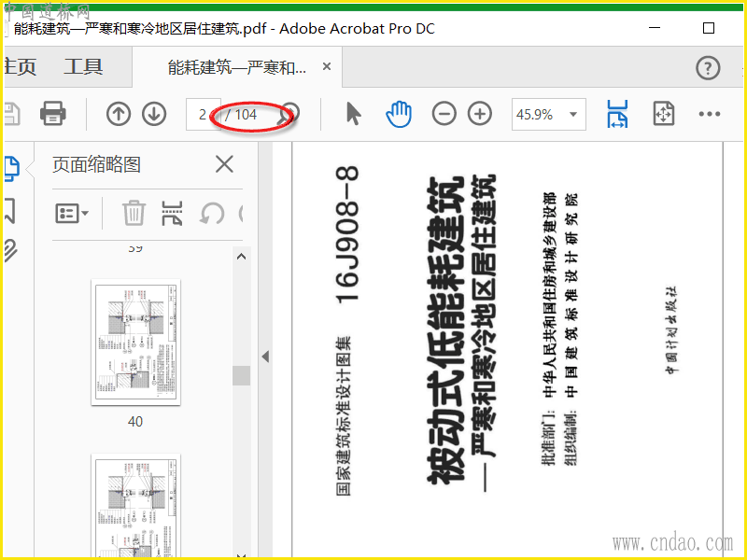The width and height of the screenshot is (747, 560).
Task: Open thumbnails panel options dropdown
Action: point(72,214)
